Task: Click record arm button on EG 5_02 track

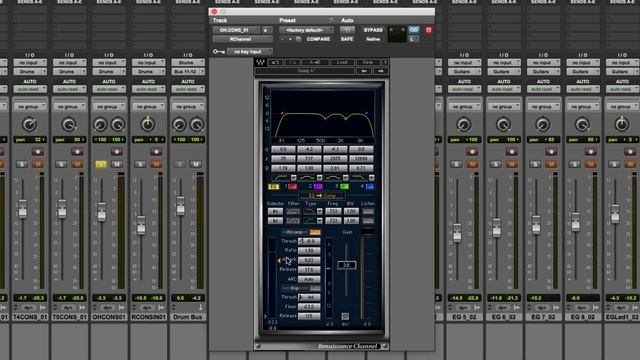Action: coord(472,152)
